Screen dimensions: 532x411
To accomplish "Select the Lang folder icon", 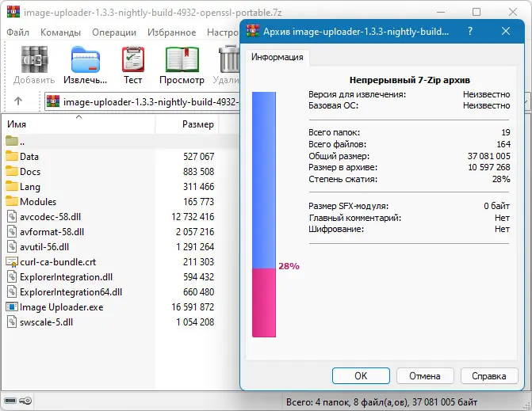I will click(x=12, y=186).
